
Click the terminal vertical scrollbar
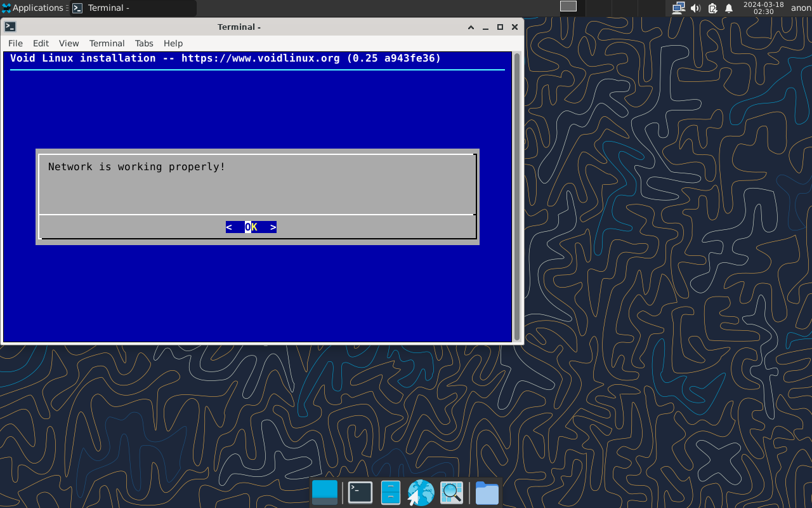[517, 197]
